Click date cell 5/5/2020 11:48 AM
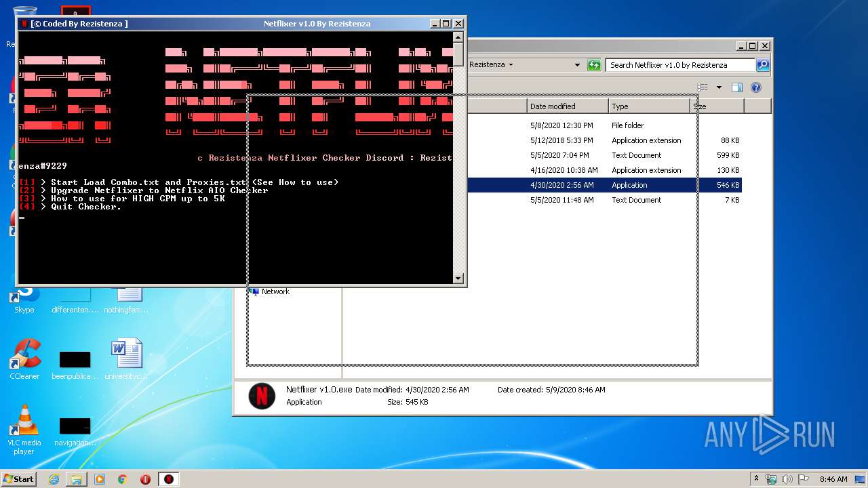 click(x=561, y=200)
